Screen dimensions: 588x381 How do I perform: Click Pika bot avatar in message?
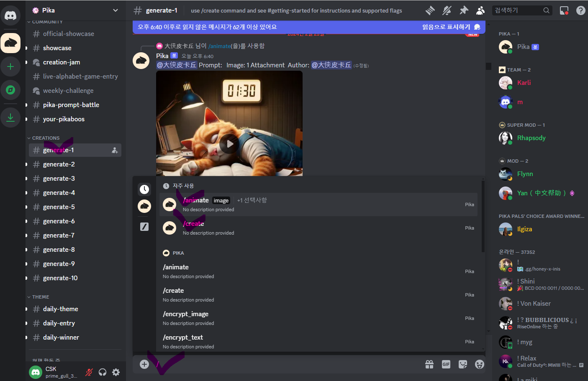(141, 61)
